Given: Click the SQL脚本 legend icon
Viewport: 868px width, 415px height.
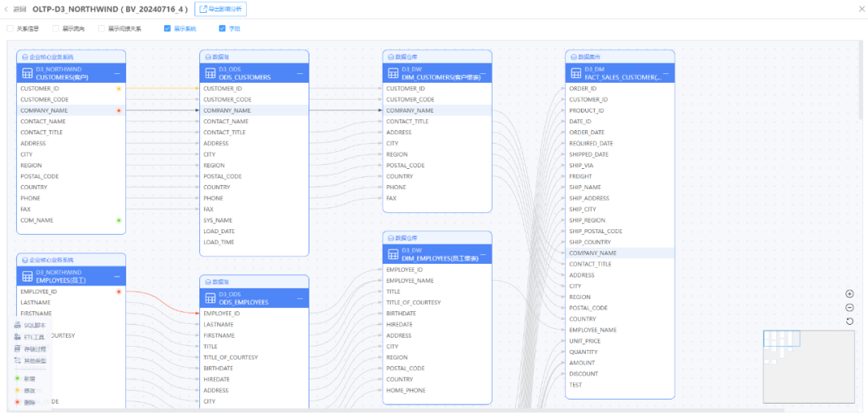Looking at the screenshot, I should pos(18,325).
